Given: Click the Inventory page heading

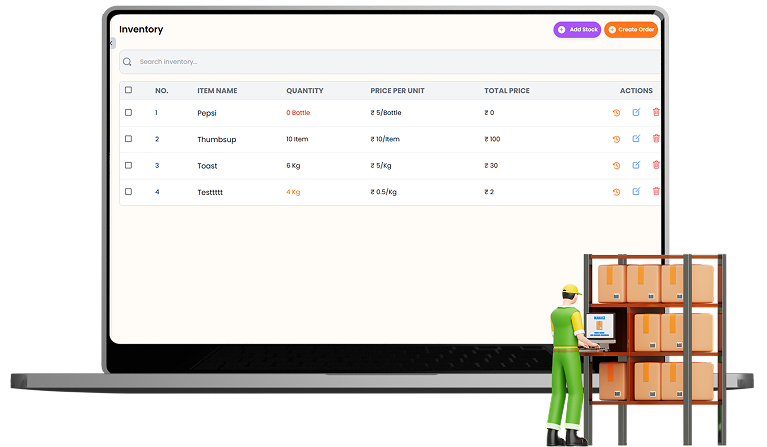Looking at the screenshot, I should tap(141, 29).
